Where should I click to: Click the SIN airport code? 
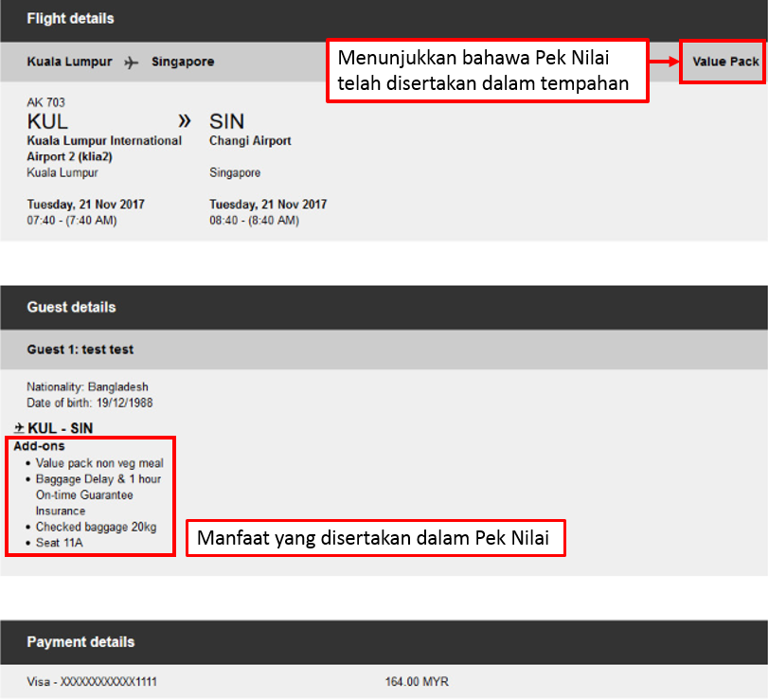click(x=226, y=121)
